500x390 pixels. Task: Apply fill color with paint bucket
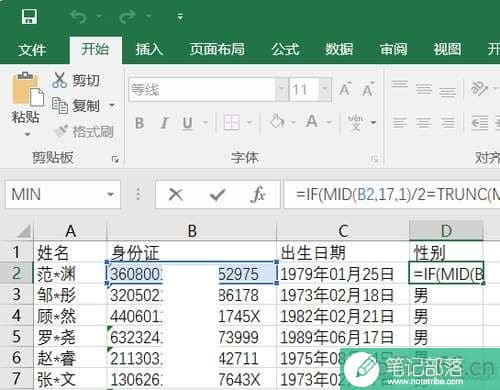pyautogui.click(x=277, y=121)
